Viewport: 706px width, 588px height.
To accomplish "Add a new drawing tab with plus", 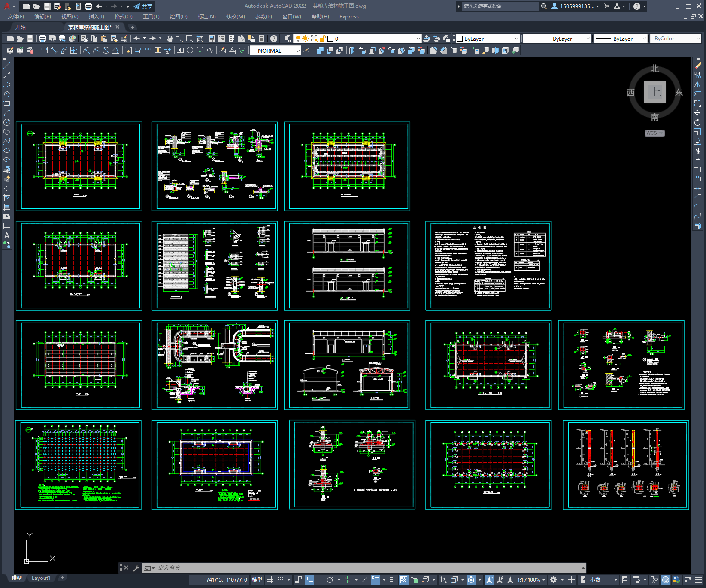I will pos(133,27).
